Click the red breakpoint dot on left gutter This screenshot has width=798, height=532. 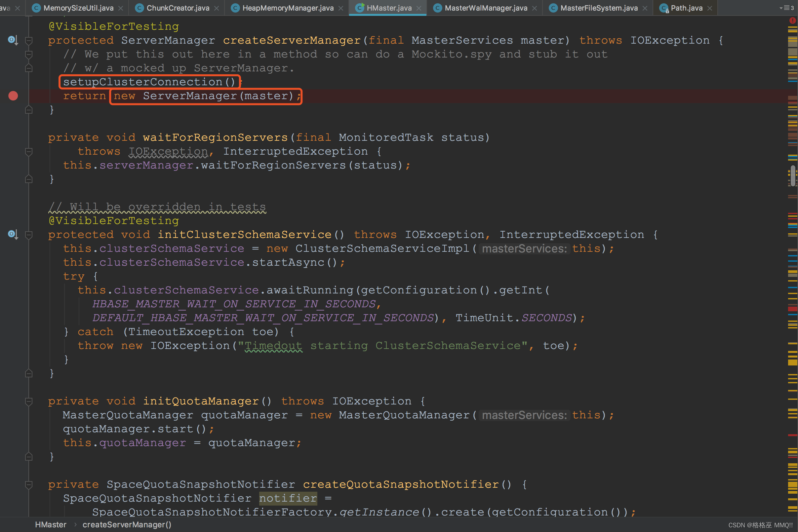[13, 95]
